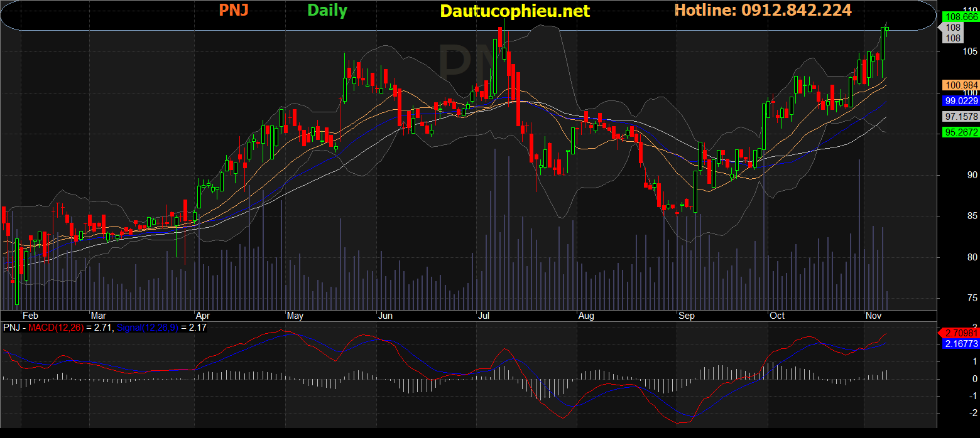Screen dimensions: 980x438
Task: Select the green Daily timeframe label
Action: pyautogui.click(x=327, y=11)
